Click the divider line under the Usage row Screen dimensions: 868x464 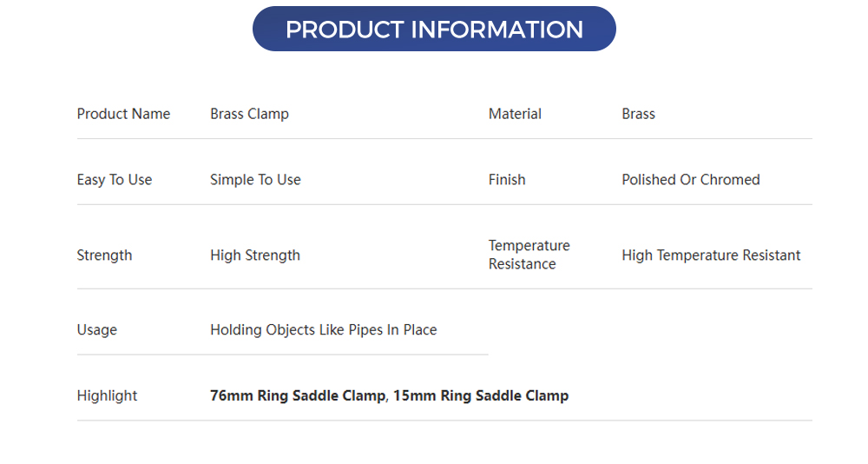click(282, 355)
